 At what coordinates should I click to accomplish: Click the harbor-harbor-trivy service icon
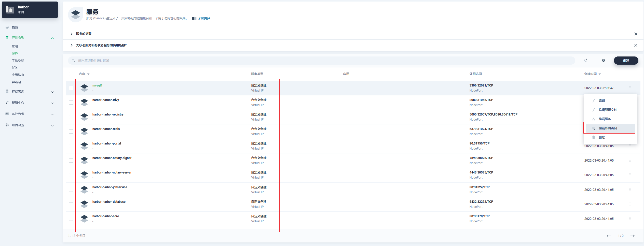point(84,102)
